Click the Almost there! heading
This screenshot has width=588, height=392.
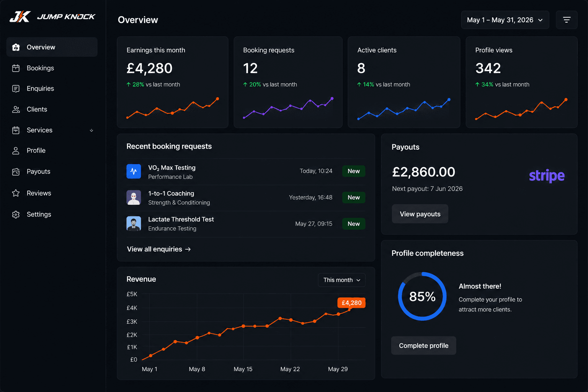pos(480,286)
